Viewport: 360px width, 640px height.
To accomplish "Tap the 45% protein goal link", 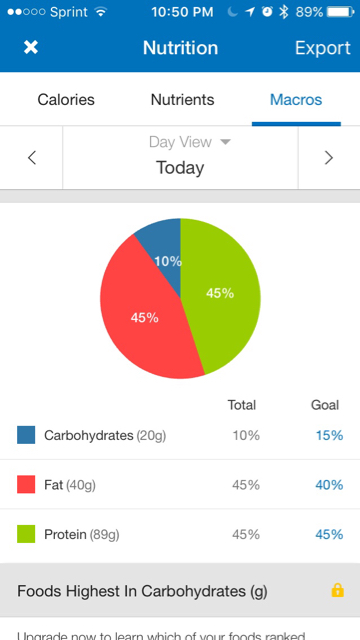I will click(x=329, y=534).
